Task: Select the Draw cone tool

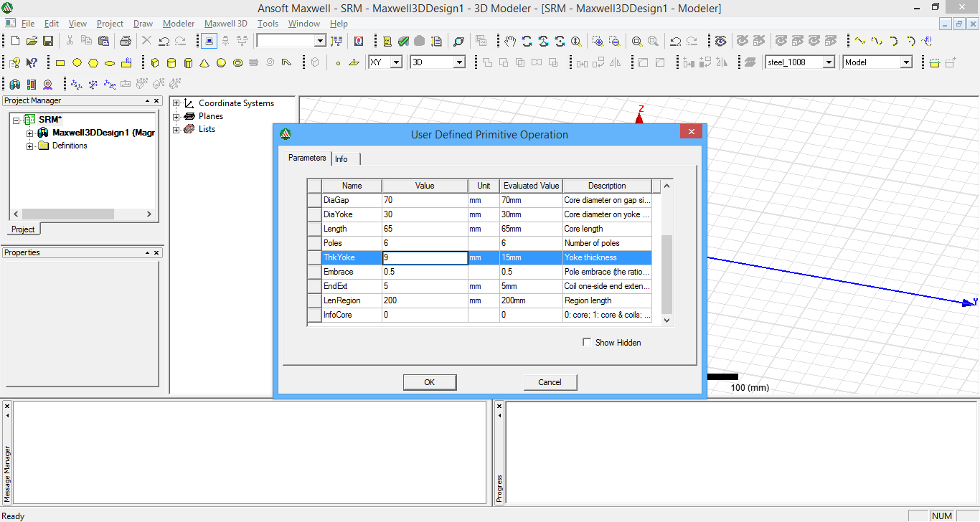Action: 204,62
